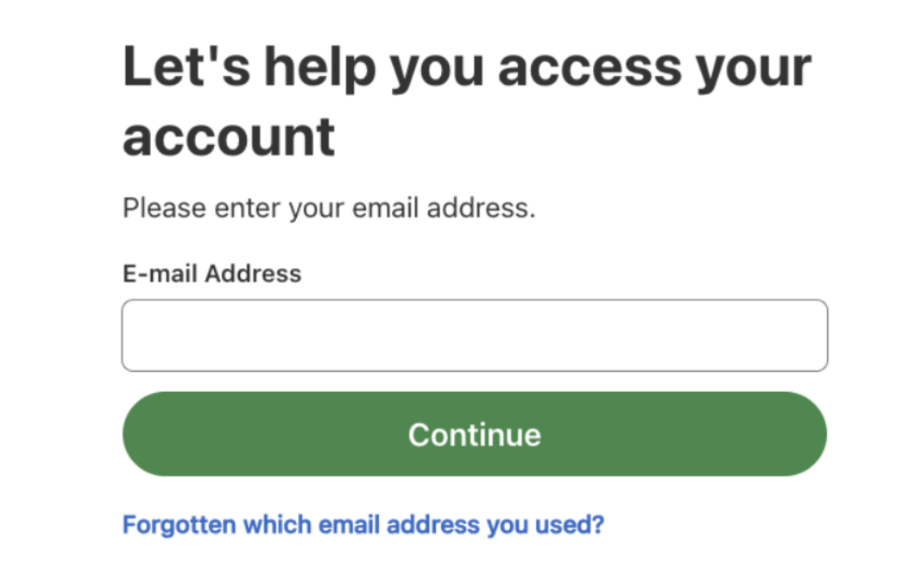Screen dimensions: 924x578
Task: Click the Continue label on green button
Action: coord(474,434)
